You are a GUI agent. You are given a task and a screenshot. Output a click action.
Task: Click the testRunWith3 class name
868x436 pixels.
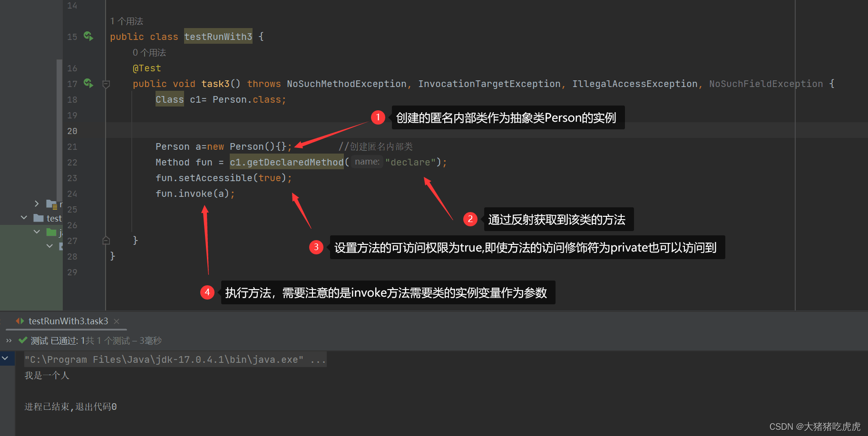click(x=218, y=37)
